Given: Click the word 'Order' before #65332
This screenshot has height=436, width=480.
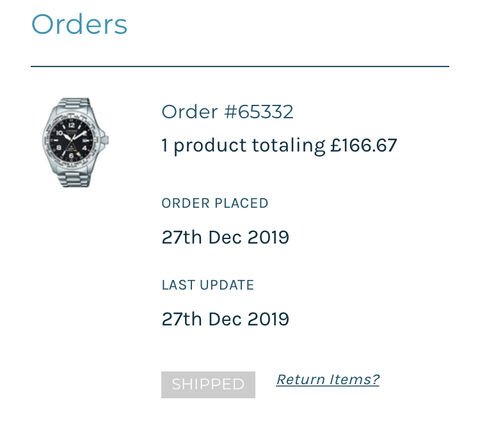Looking at the screenshot, I should [x=190, y=112].
